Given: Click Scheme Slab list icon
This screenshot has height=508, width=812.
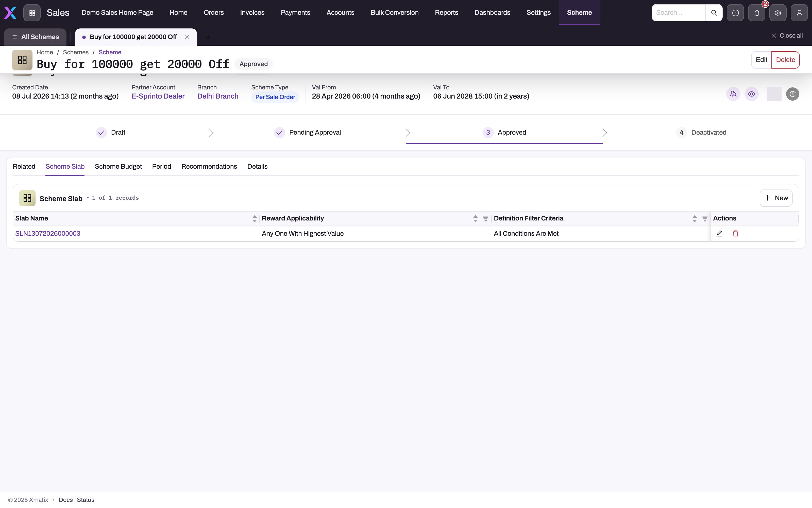Looking at the screenshot, I should (x=27, y=198).
